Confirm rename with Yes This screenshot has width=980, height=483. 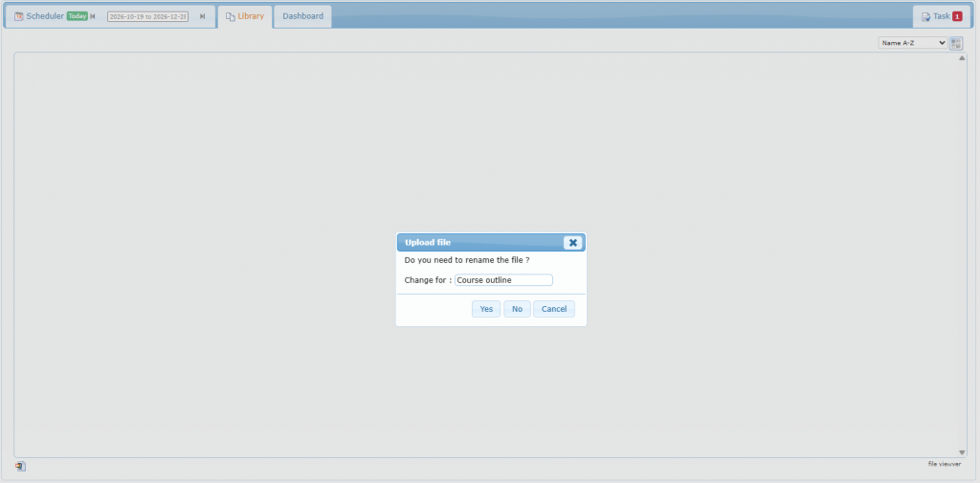(486, 309)
